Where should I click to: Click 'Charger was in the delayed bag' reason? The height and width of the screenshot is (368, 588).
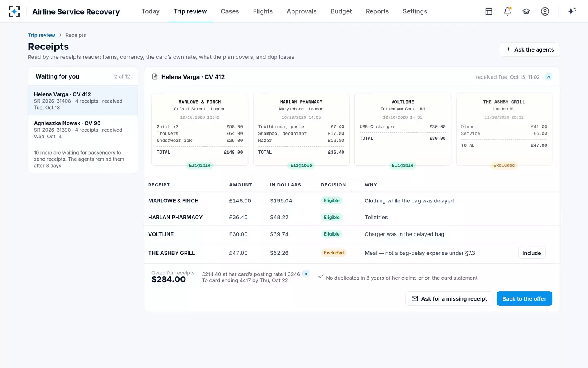point(404,234)
